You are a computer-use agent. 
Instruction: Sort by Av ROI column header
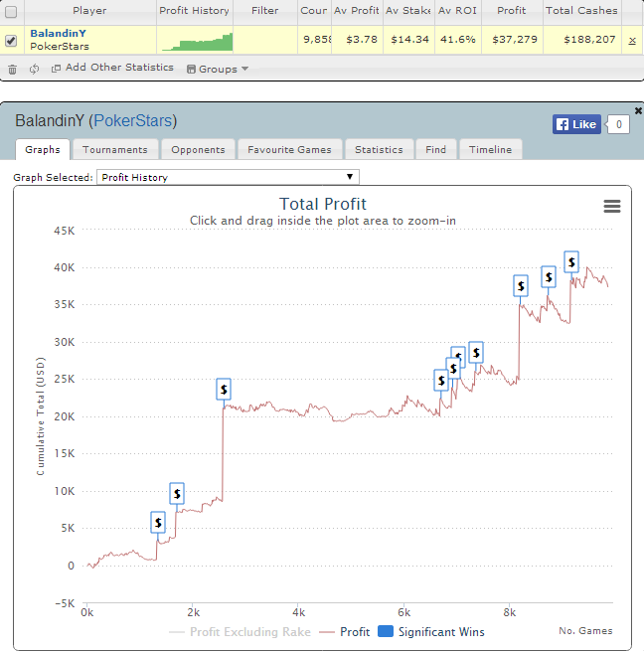coord(457,11)
